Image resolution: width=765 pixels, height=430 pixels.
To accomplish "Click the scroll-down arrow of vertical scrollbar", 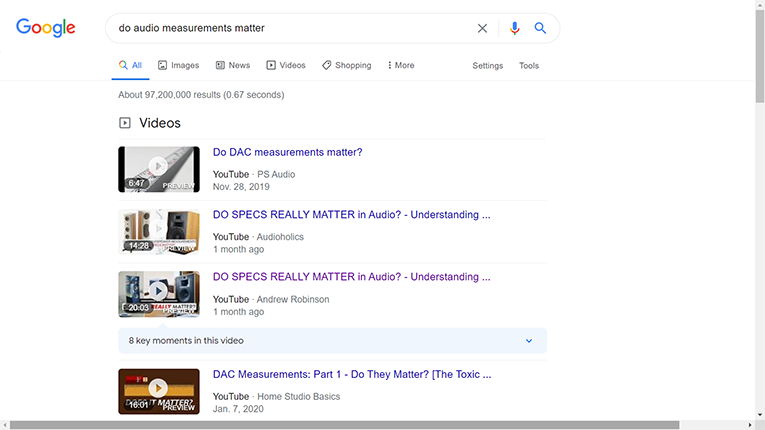I will tap(760, 415).
